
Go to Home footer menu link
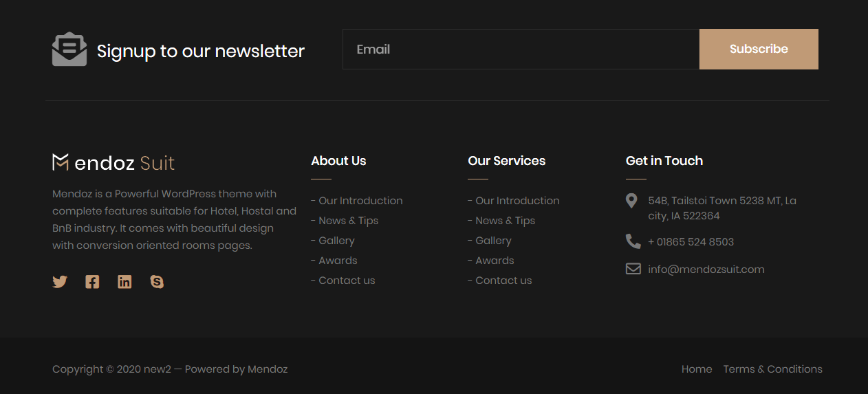(697, 369)
